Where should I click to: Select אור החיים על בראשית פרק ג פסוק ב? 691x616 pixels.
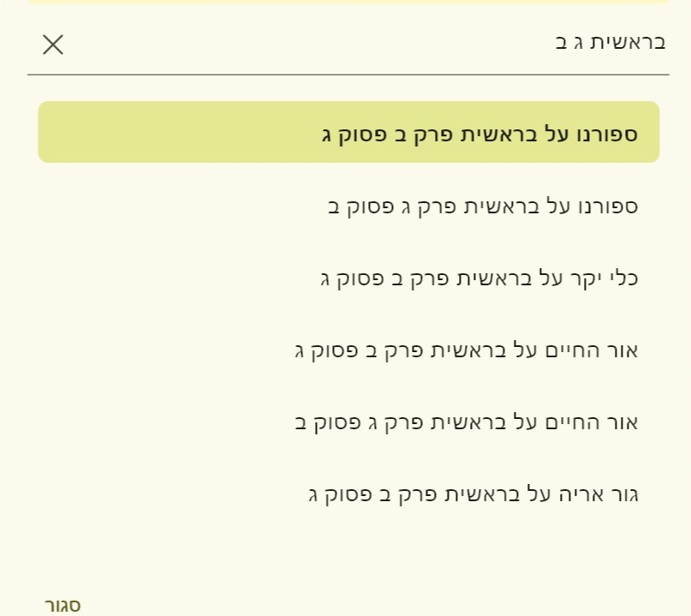[x=466, y=422]
